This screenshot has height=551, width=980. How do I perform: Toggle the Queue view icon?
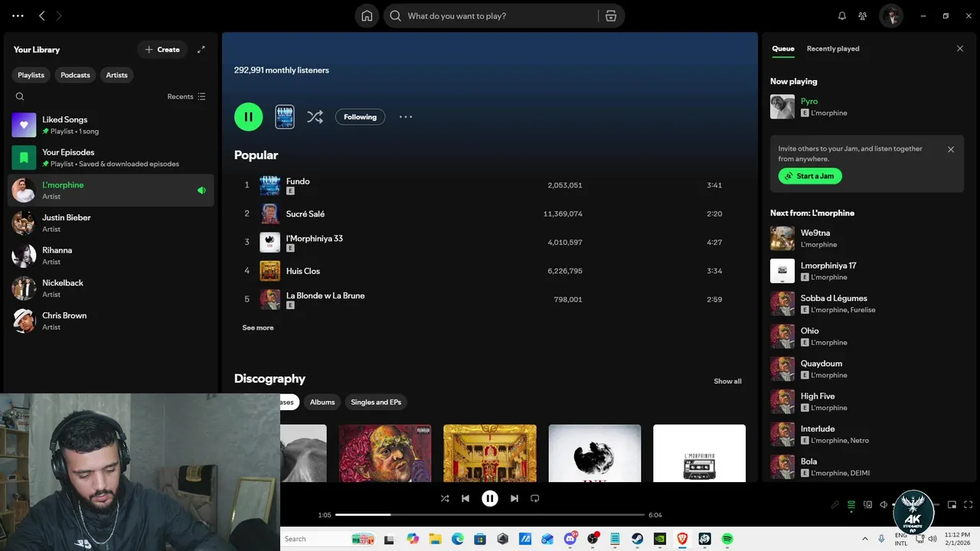point(851,505)
